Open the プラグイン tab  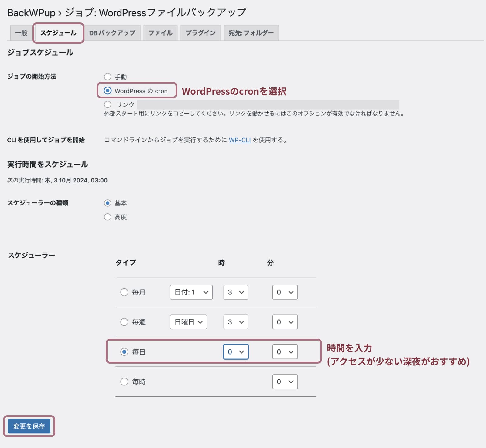pyautogui.click(x=200, y=33)
